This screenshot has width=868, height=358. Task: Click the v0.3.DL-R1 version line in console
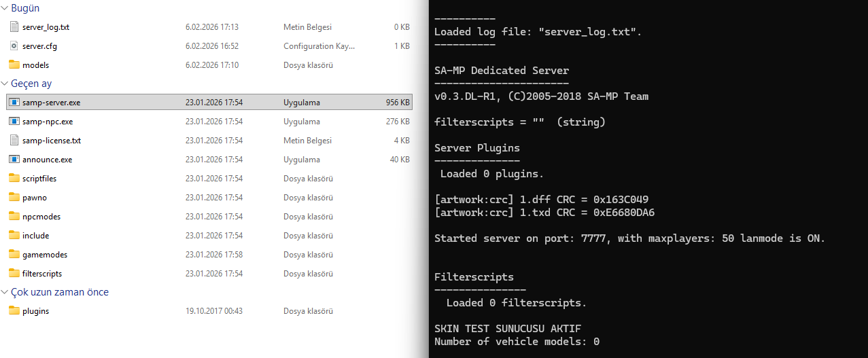pos(541,96)
